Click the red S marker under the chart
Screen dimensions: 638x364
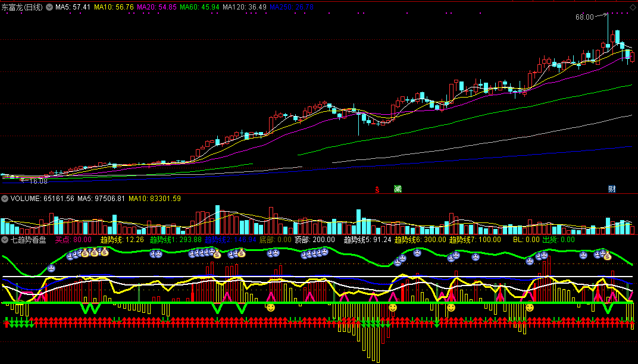[377, 189]
